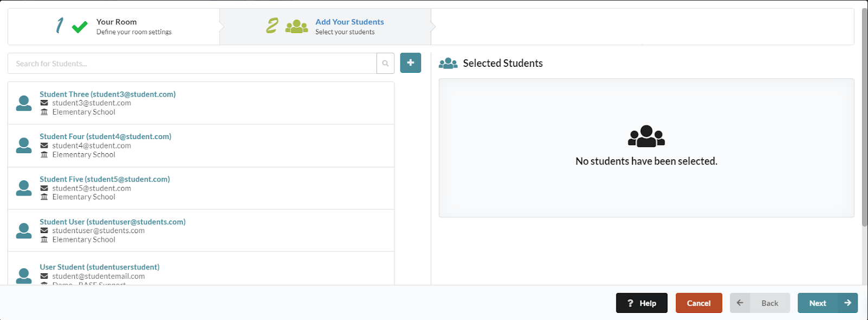The height and width of the screenshot is (320, 868).
Task: Go to the Your Room step
Action: (114, 27)
